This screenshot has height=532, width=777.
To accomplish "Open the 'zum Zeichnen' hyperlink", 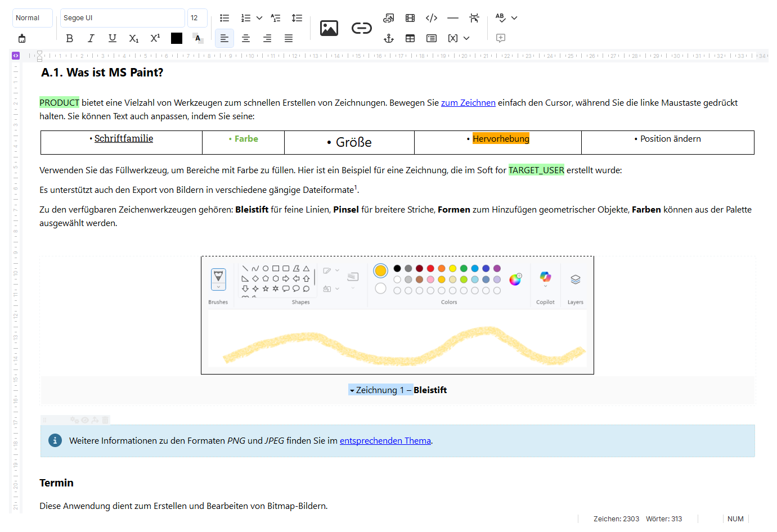I will click(x=468, y=103).
